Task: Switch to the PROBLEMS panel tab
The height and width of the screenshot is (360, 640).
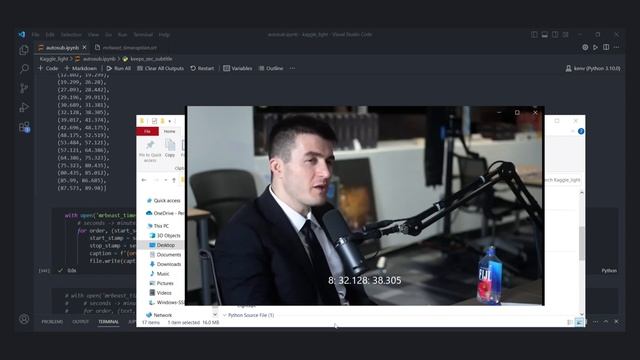Action: point(52,322)
